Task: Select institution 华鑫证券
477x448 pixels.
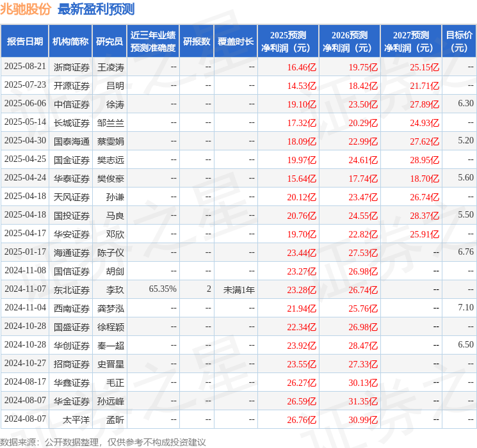Action: point(72,383)
